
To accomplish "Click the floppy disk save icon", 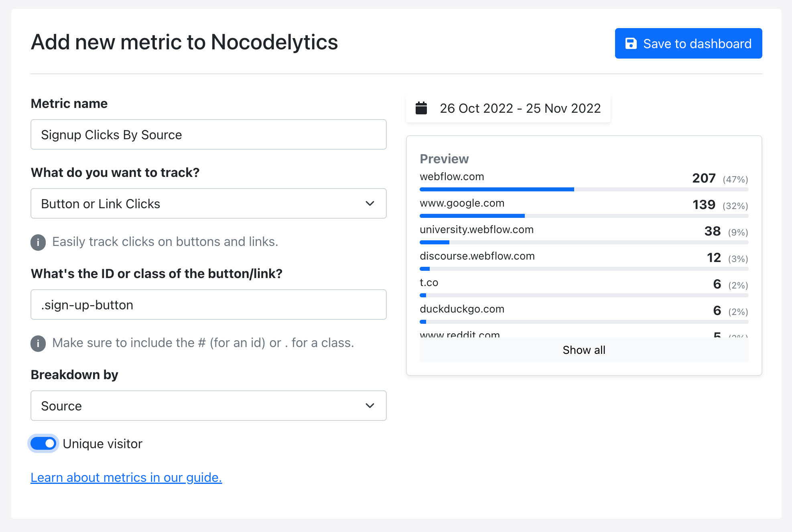I will [631, 44].
